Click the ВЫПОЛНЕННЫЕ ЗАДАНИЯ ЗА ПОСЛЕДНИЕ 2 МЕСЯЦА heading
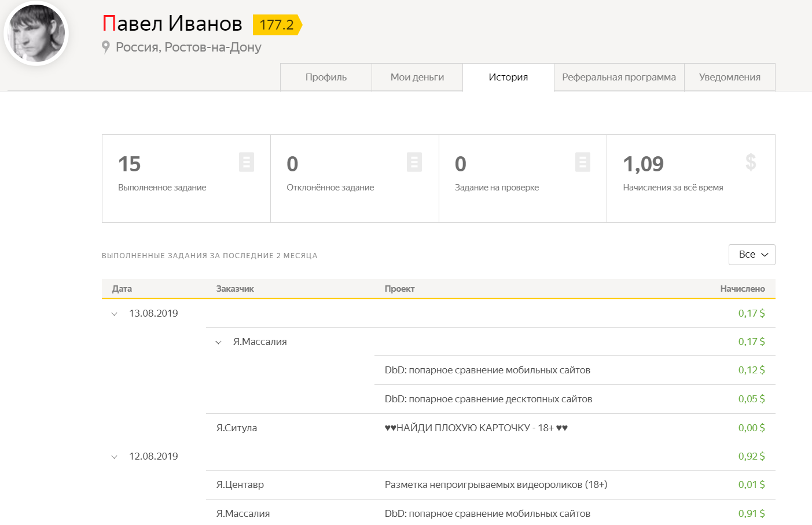Image resolution: width=812 pixels, height=525 pixels. [210, 255]
